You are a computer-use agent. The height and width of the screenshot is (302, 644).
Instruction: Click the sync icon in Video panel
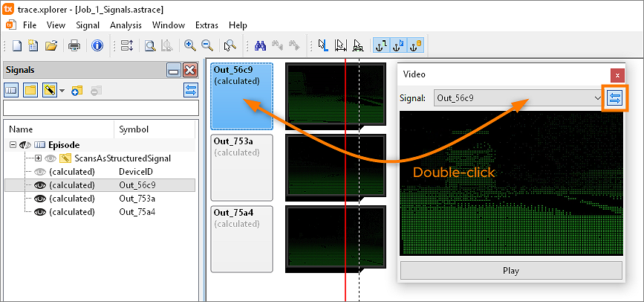click(x=614, y=97)
